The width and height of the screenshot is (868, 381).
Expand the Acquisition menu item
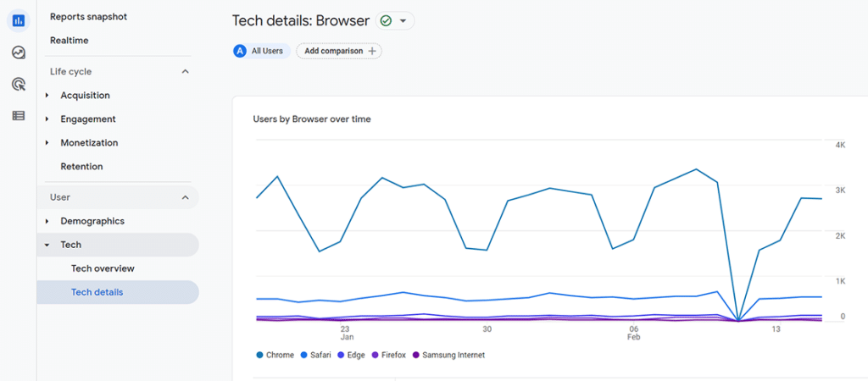coord(47,96)
